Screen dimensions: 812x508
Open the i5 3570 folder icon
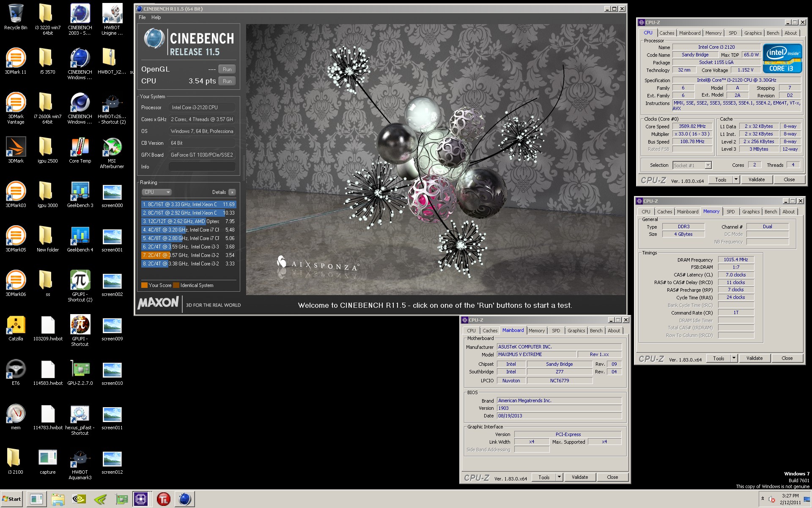(47, 61)
